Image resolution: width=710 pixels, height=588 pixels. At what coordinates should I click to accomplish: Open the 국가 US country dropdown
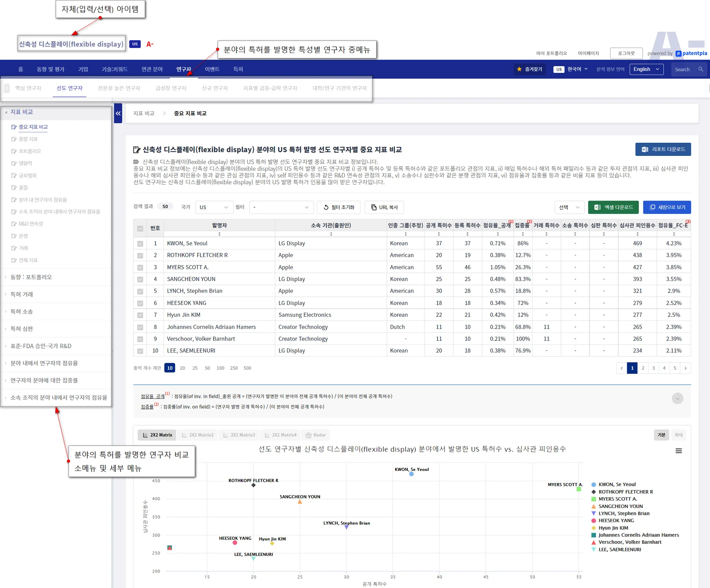214,207
